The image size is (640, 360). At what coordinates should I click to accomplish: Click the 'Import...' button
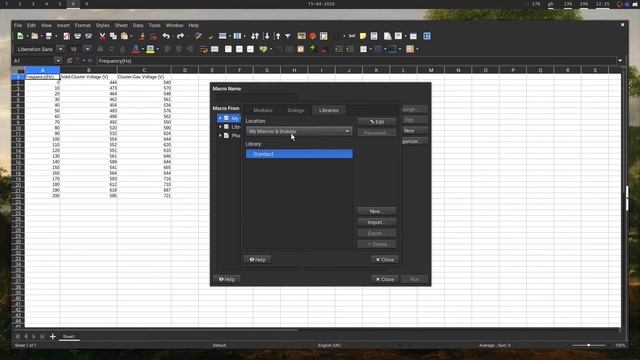(x=376, y=222)
